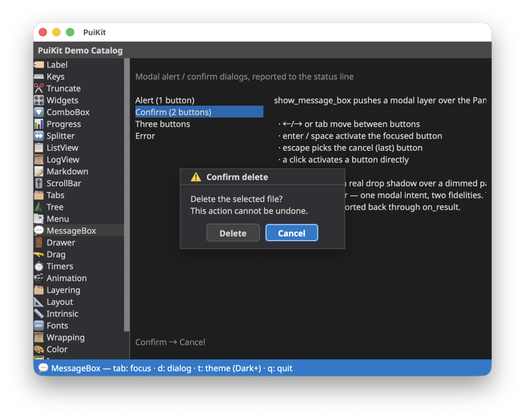Click the yellow minimize window button
The image size is (525, 420).
tap(56, 32)
